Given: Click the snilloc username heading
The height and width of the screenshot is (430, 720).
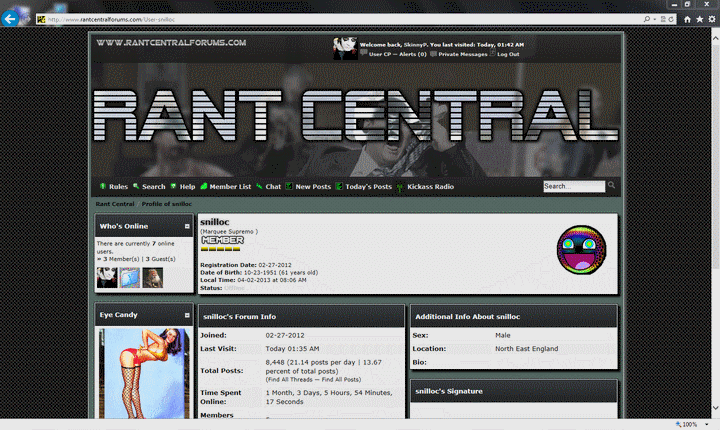Looking at the screenshot, I should [214, 222].
